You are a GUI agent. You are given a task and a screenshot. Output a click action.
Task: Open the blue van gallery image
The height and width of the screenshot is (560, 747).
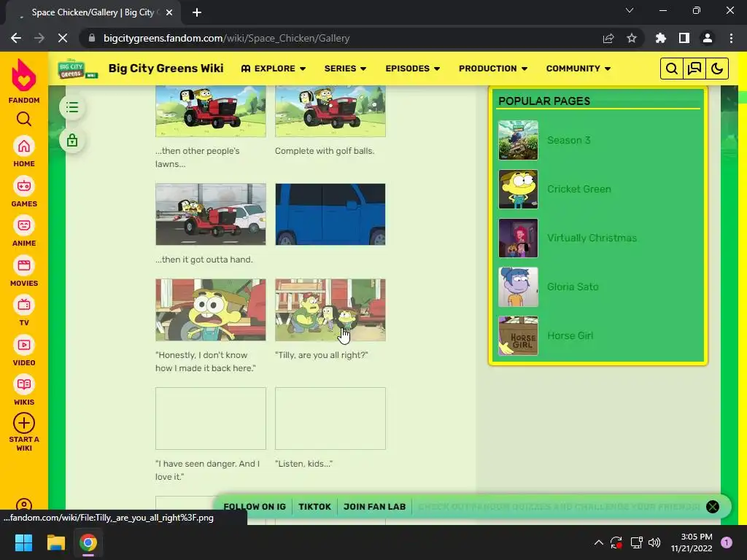(x=330, y=214)
